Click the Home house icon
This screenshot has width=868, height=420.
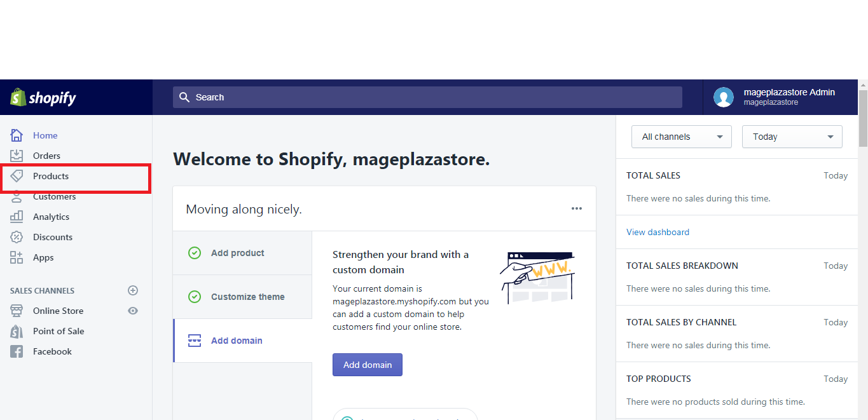[x=17, y=135]
